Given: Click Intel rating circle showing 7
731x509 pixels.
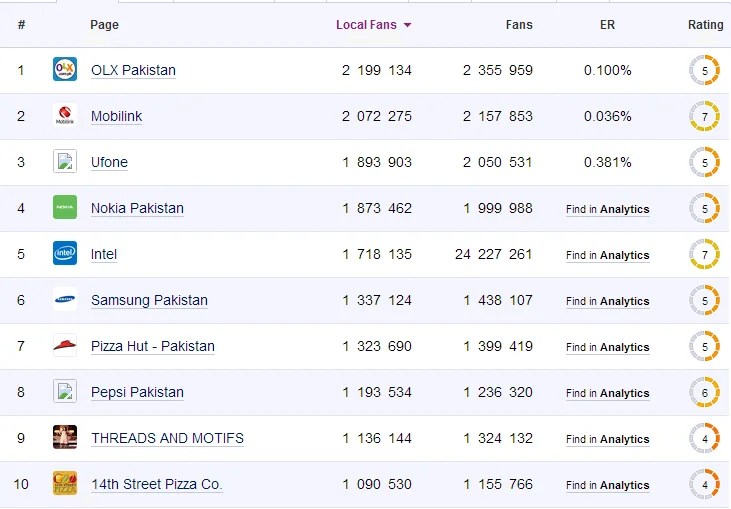Looking at the screenshot, I should (x=704, y=254).
